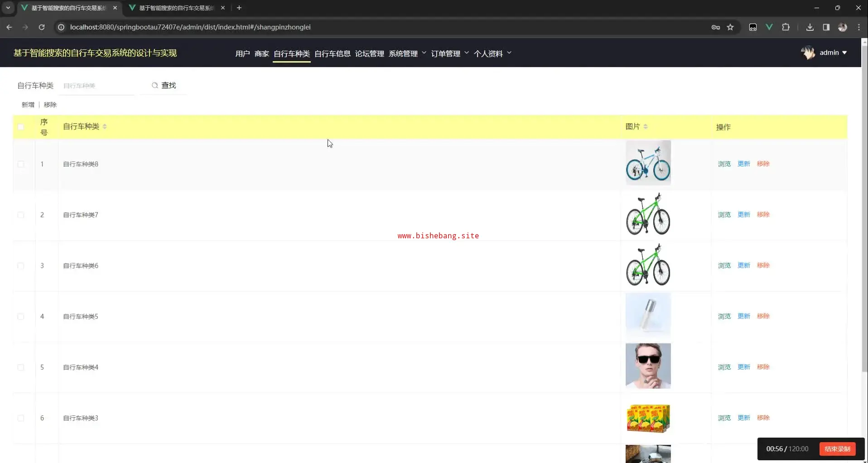Open the browser side panel icon
868x463 pixels.
click(826, 27)
